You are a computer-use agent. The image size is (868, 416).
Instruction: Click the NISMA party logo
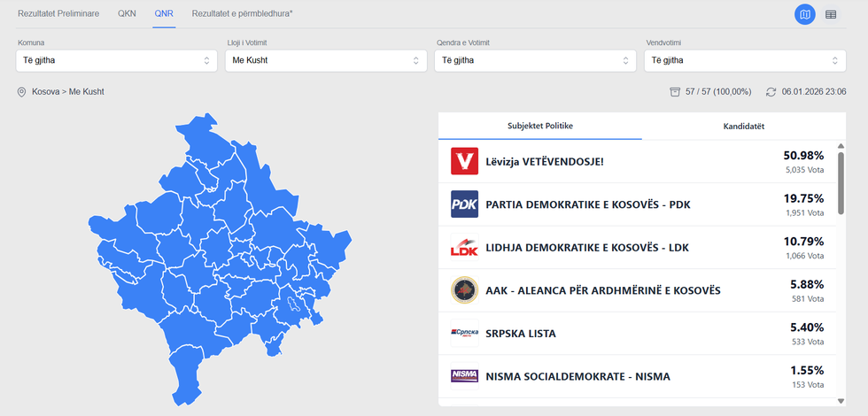click(x=464, y=376)
